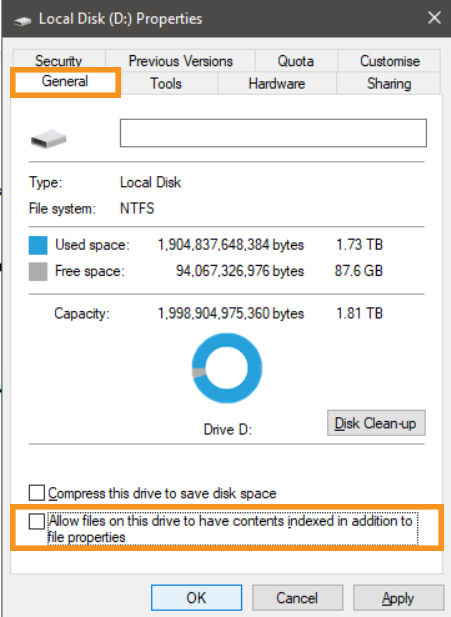Viewport: 451px width, 617px height.
Task: Enable Compress this drive to save disk space
Action: point(37,493)
